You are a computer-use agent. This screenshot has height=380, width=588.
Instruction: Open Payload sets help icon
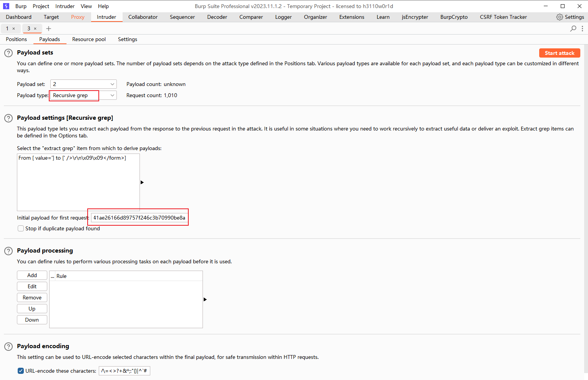point(8,53)
